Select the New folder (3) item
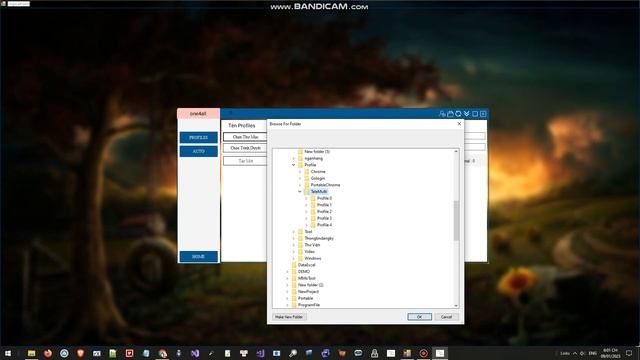The height and width of the screenshot is (360, 640). click(x=317, y=151)
